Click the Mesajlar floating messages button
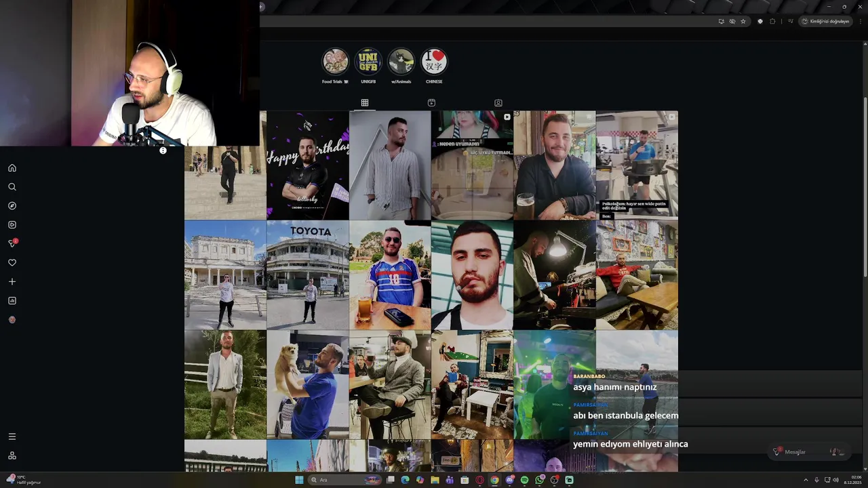This screenshot has height=488, width=868. coord(810,452)
